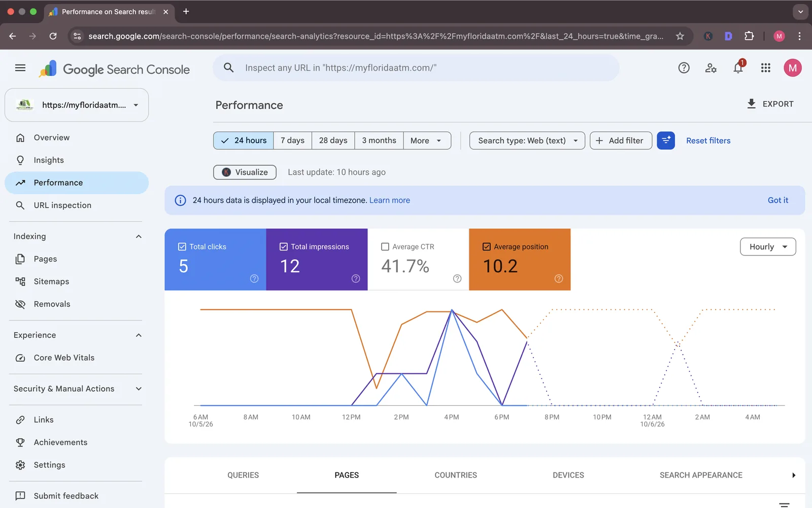Open the Hourly granularity dropdown

[768, 247]
